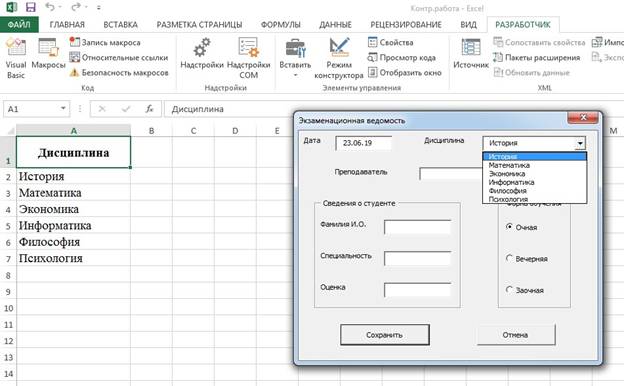The width and height of the screenshot is (624, 386).
Task: Click Пакеты расширения
Action: 536,57
